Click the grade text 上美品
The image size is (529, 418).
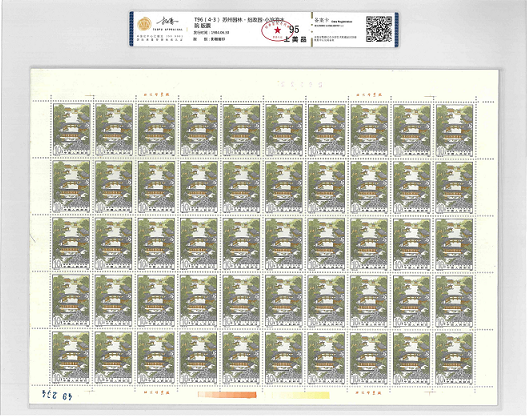295,39
